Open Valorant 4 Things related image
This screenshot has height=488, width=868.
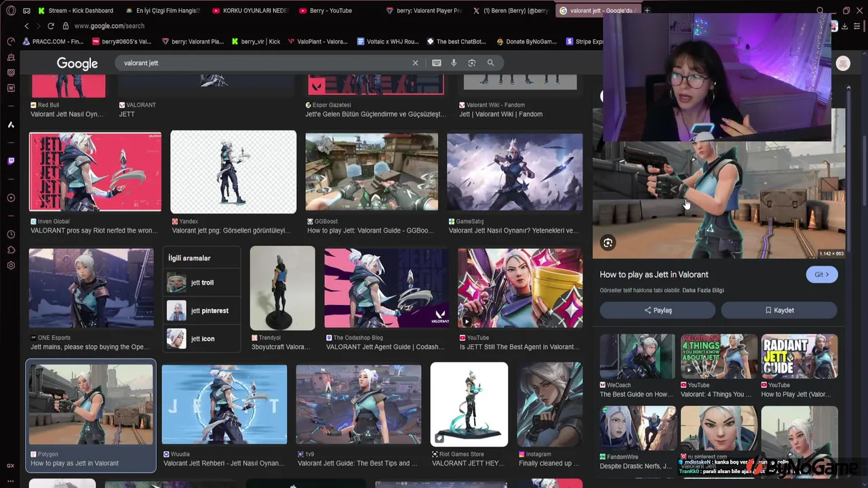[719, 357]
